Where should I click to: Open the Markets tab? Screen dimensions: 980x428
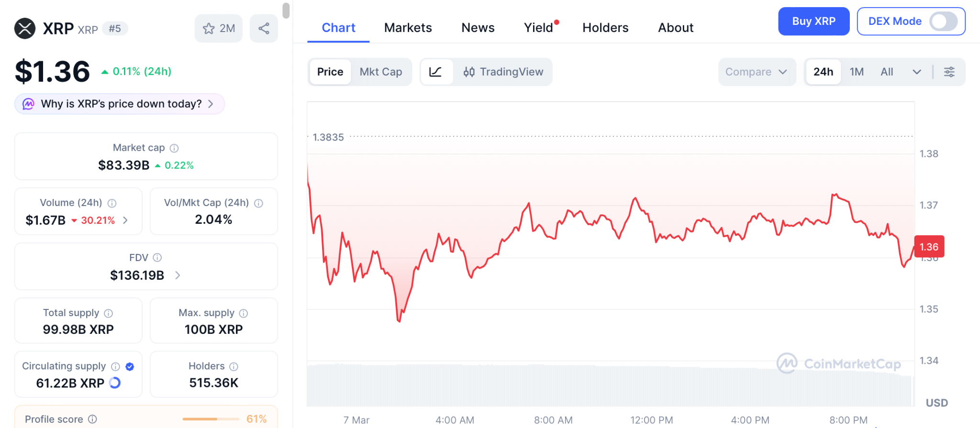click(x=408, y=28)
